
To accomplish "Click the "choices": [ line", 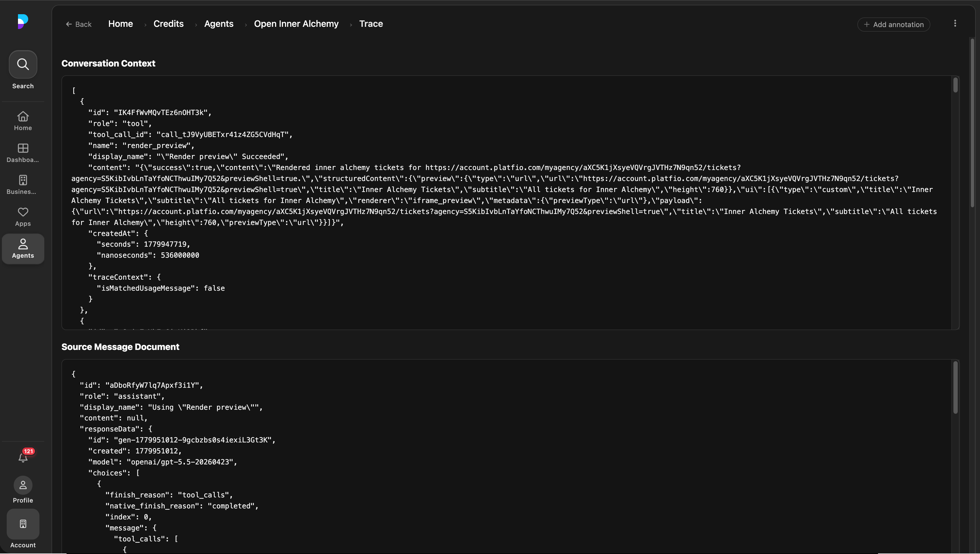I will 114,473.
